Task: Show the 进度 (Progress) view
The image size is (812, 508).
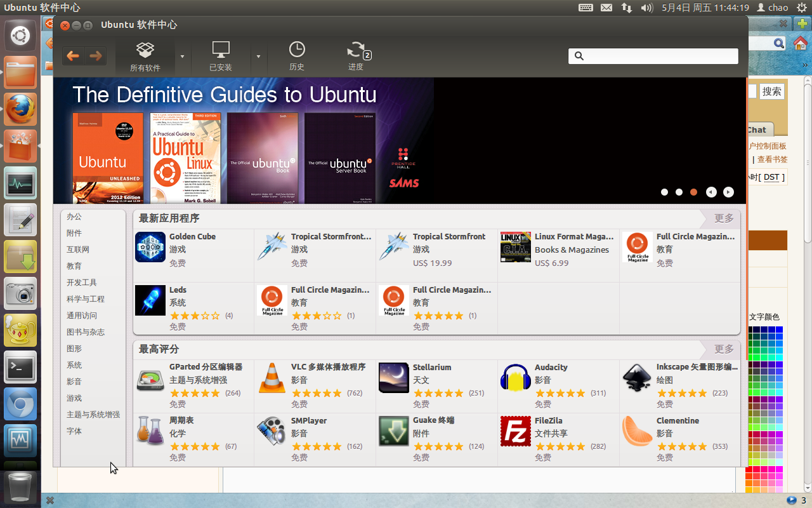Action: [356, 57]
